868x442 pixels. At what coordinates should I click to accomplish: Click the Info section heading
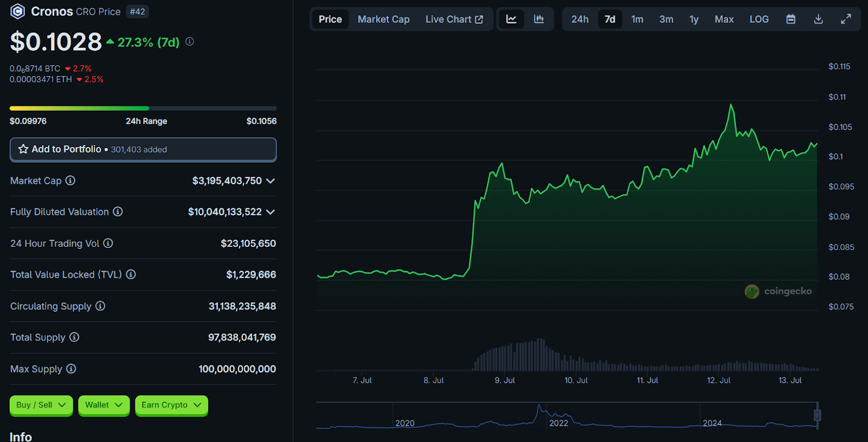coord(21,437)
